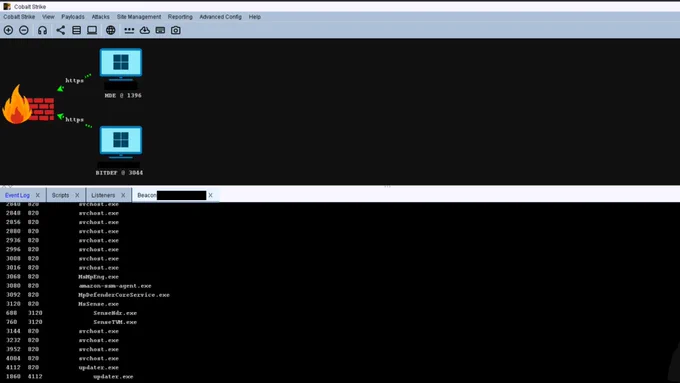This screenshot has width=680, height=383.
Task: Open the Payloads menu
Action: [73, 17]
